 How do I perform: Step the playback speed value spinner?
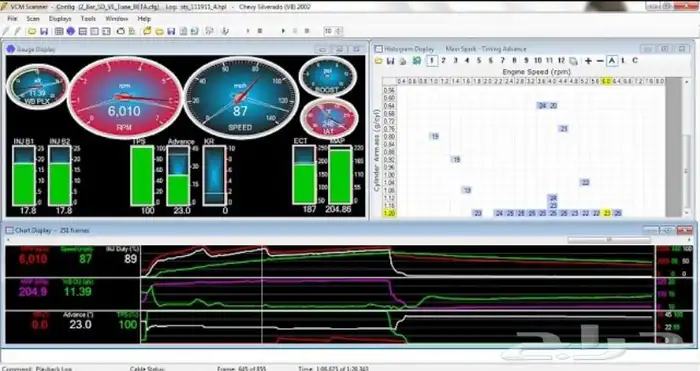[338, 31]
